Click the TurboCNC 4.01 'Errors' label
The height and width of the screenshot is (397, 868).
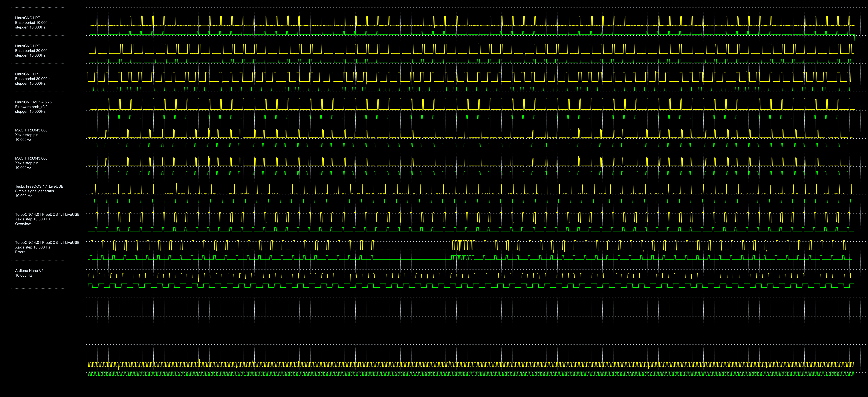coord(20,252)
